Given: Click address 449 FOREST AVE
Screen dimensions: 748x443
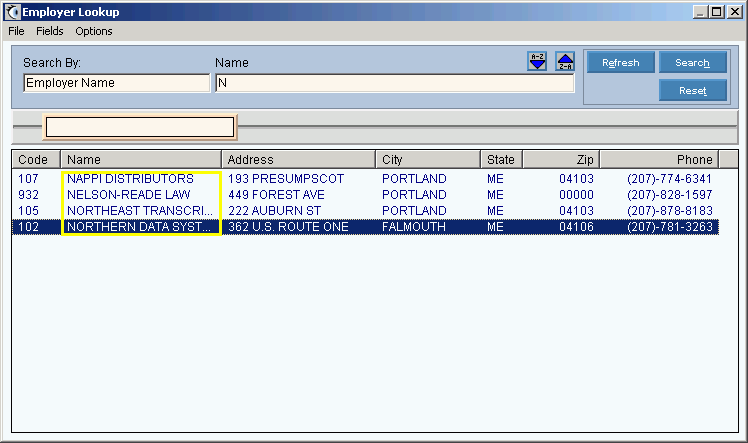Looking at the screenshot, I should (276, 195).
